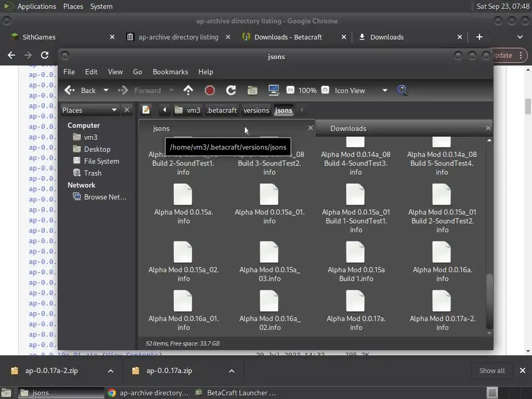Screen dimensions: 532x399
Task: Select Alpha Mod 0.0.15a Build 1.info file
Action: pyautogui.click(x=355, y=262)
